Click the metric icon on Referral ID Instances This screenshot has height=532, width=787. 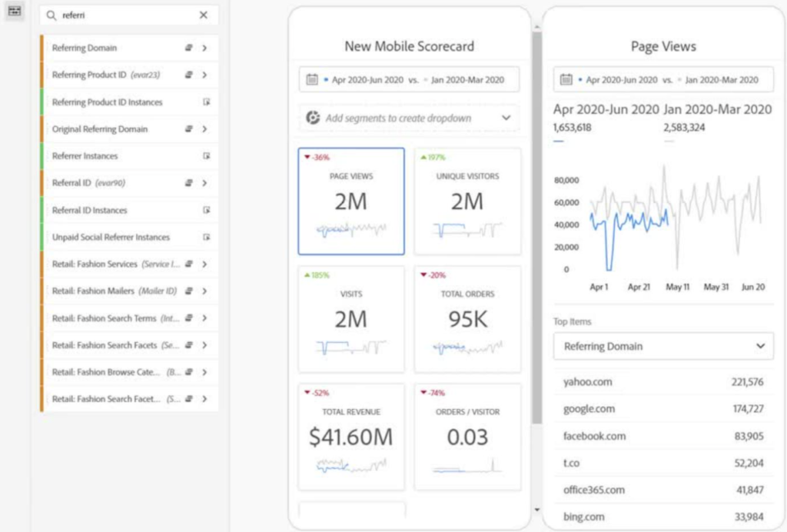(206, 210)
